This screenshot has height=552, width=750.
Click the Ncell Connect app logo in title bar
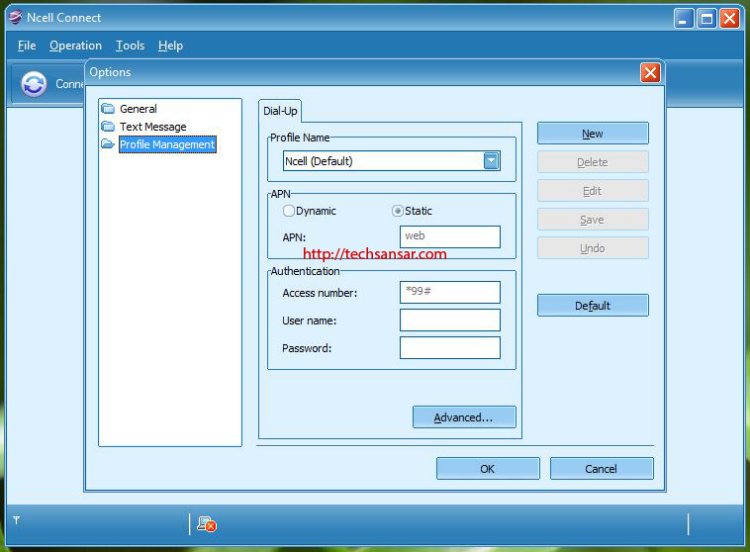pos(15,17)
